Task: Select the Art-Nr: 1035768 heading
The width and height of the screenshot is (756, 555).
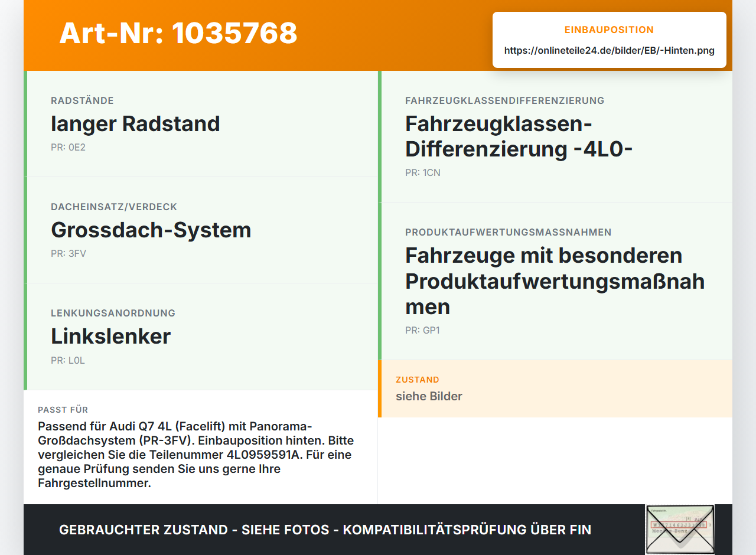Action: click(x=178, y=33)
